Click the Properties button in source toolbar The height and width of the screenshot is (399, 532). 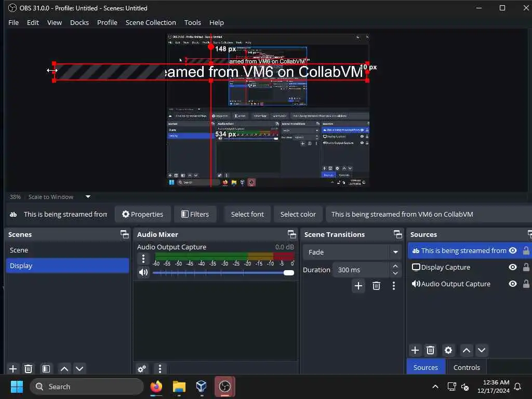coord(142,214)
